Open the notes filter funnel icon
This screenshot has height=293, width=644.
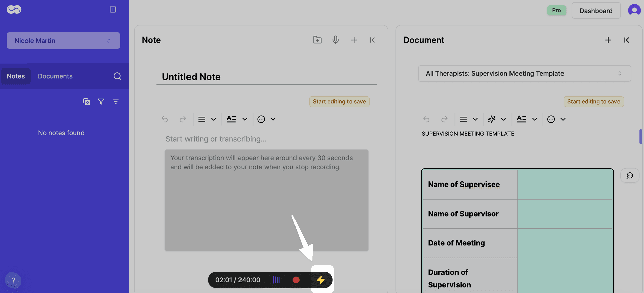coord(101,101)
